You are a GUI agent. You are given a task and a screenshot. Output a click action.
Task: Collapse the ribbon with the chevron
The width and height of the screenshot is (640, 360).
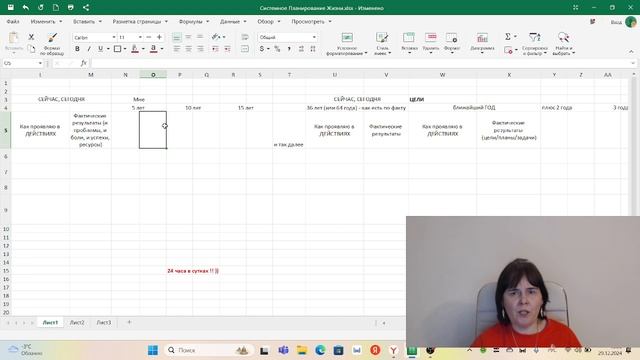pos(631,51)
